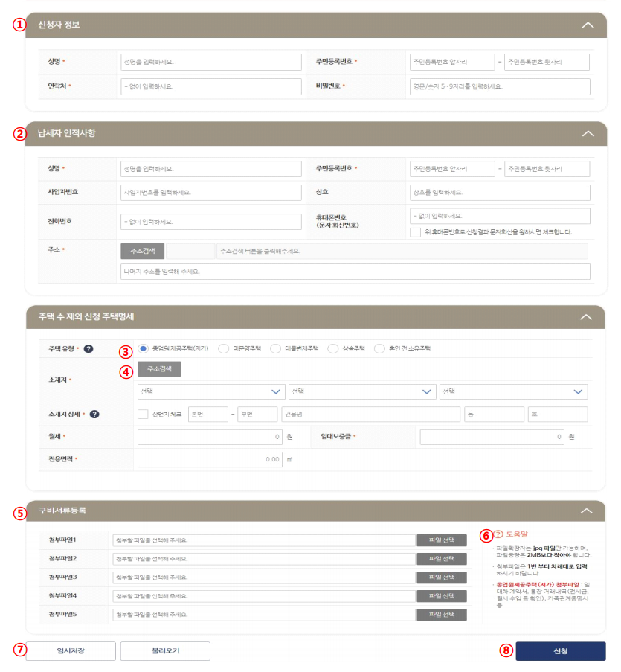621x672 pixels.
Task: Collapse the 신청자 정보 section chevron
Action: point(588,25)
